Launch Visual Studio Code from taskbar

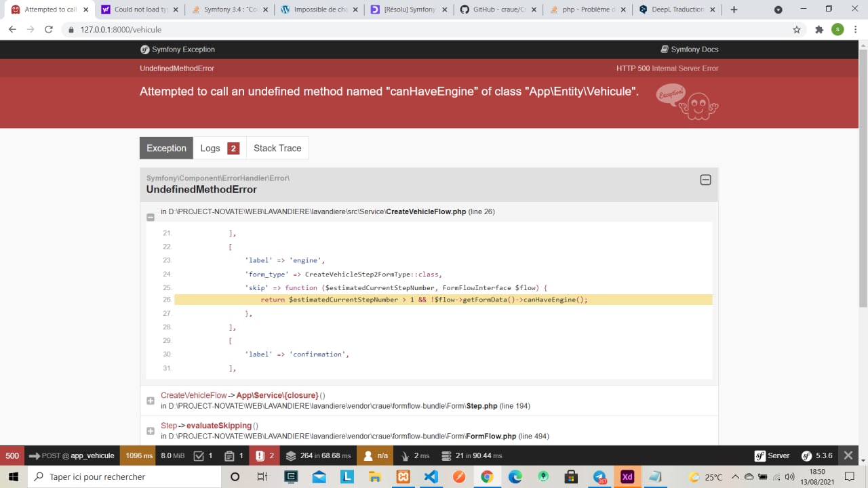431,476
